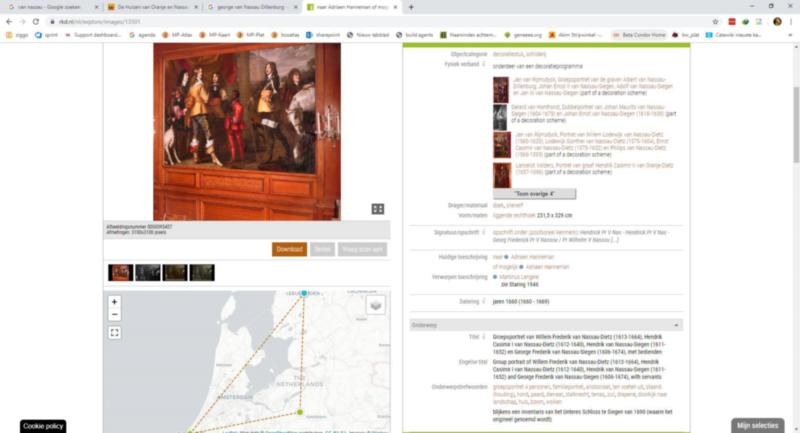
Task: Open the 'geneee.org' bookmark
Action: click(523, 35)
